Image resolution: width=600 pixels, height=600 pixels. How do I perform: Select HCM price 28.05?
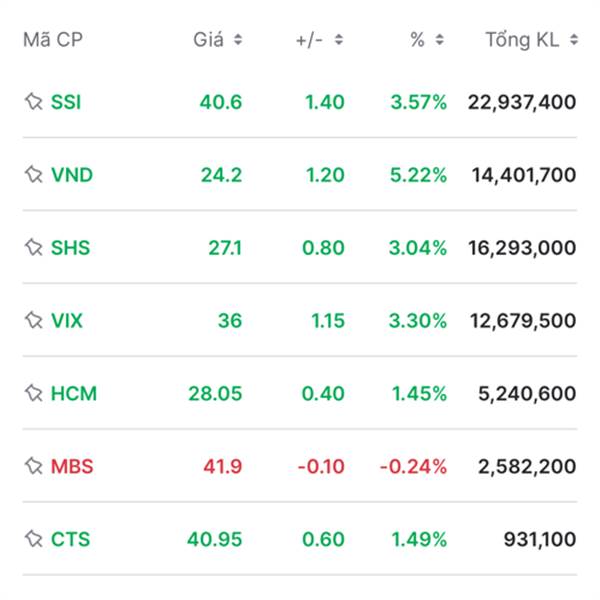click(x=215, y=394)
